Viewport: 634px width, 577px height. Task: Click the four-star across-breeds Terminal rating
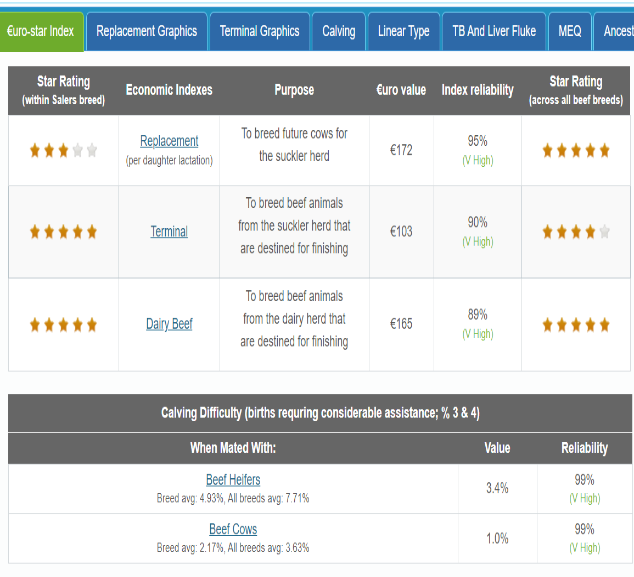coord(575,232)
